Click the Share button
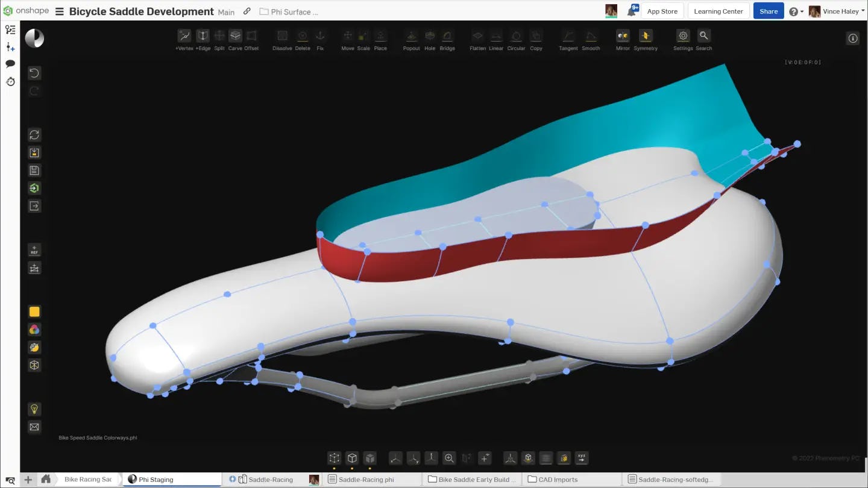The image size is (868, 488). [768, 11]
